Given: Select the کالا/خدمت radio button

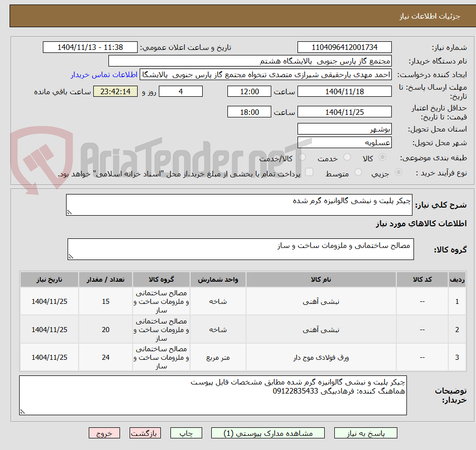Looking at the screenshot, I should 302,157.
